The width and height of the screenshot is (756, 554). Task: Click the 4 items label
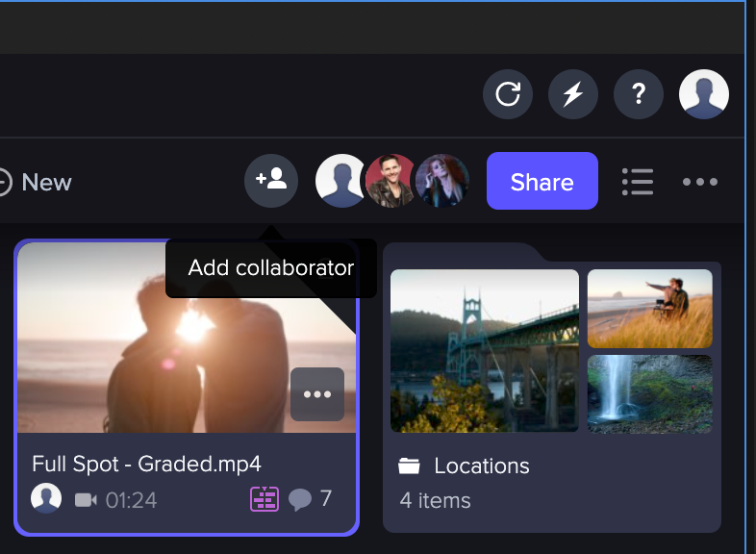point(435,500)
